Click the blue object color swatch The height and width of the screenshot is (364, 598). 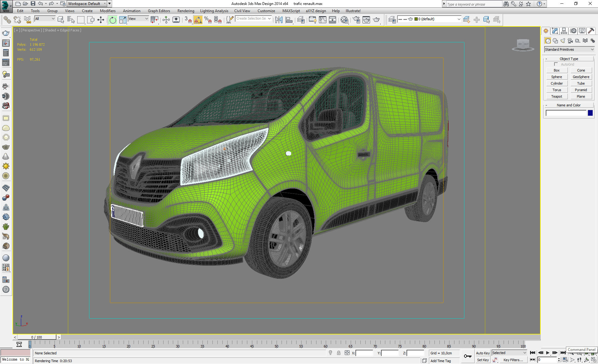pos(590,113)
